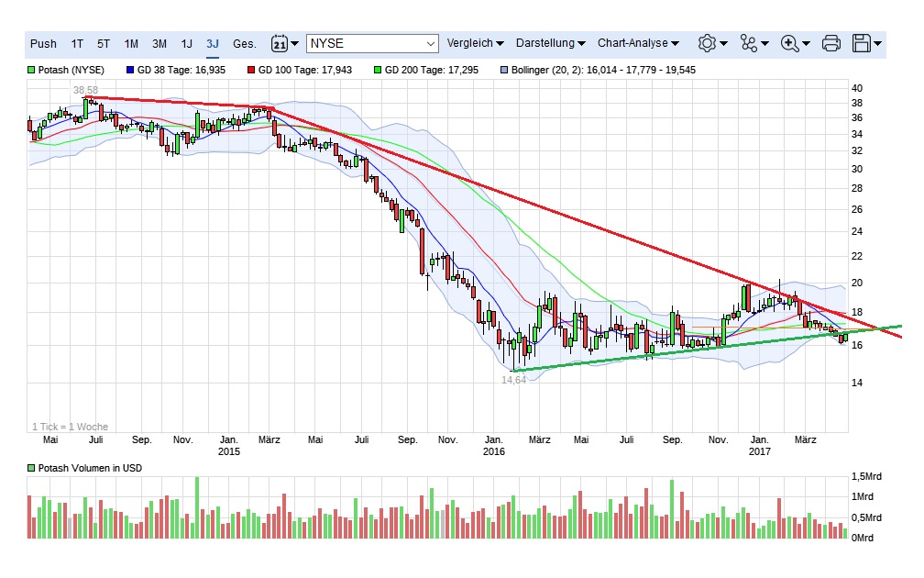Click the 5T timeframe link
924x578 pixels.
click(x=104, y=42)
